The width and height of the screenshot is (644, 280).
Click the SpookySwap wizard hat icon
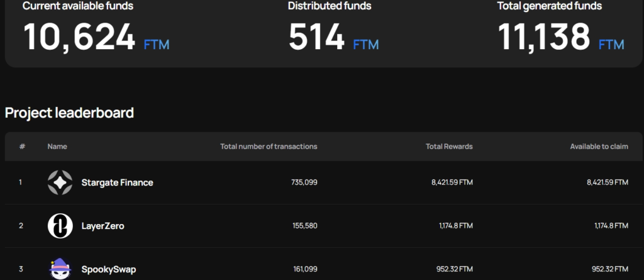click(60, 269)
